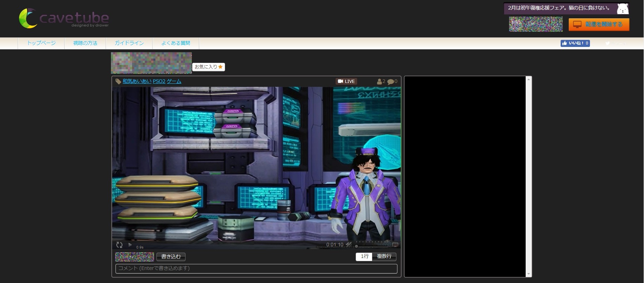
Task: Click the blurred account box in header
Action: (536, 24)
